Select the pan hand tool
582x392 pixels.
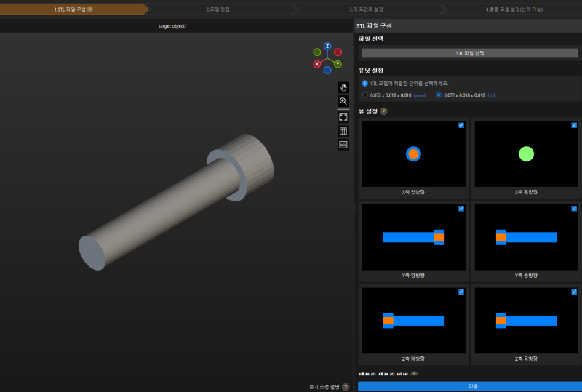(343, 87)
